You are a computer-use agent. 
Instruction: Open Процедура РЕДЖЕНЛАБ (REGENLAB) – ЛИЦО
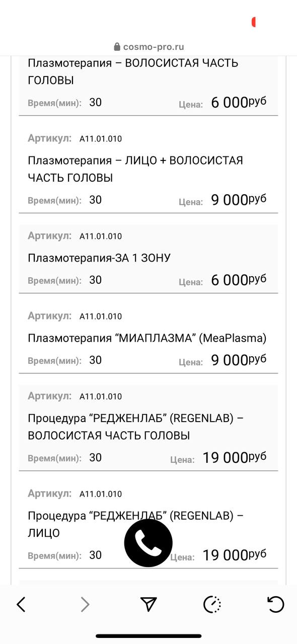click(136, 524)
